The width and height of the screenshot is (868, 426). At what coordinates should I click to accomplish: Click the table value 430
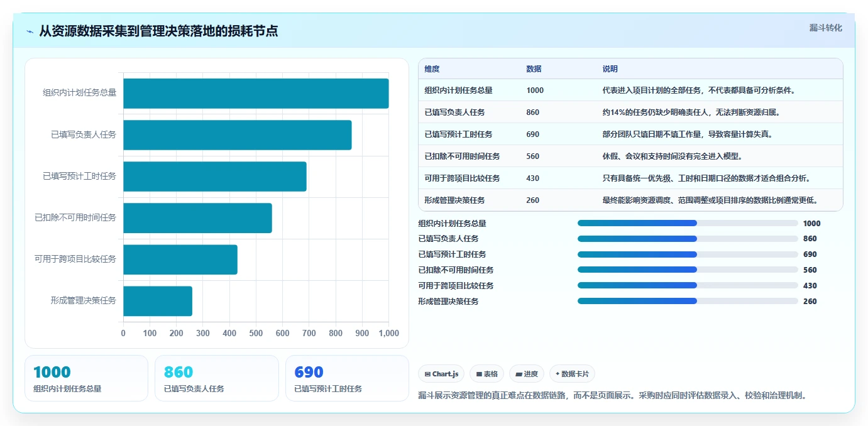pos(533,178)
